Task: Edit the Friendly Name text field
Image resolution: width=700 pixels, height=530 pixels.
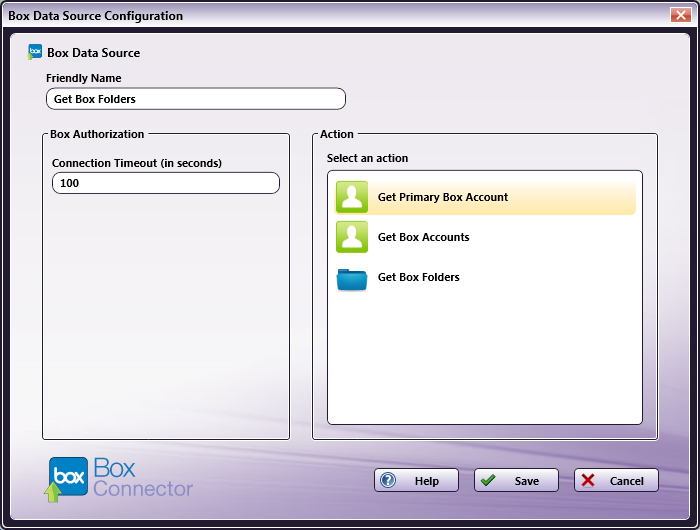Action: click(196, 99)
